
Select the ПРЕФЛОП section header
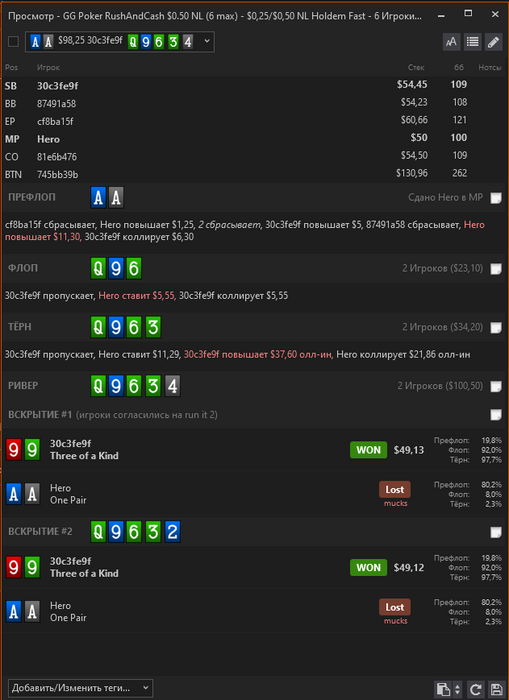coord(32,197)
